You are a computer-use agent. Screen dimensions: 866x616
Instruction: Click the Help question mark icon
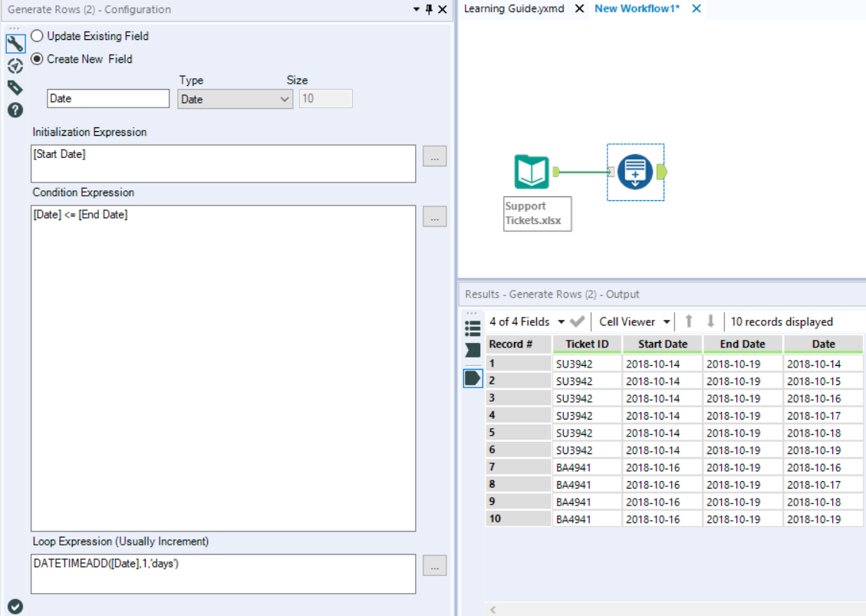[15, 108]
